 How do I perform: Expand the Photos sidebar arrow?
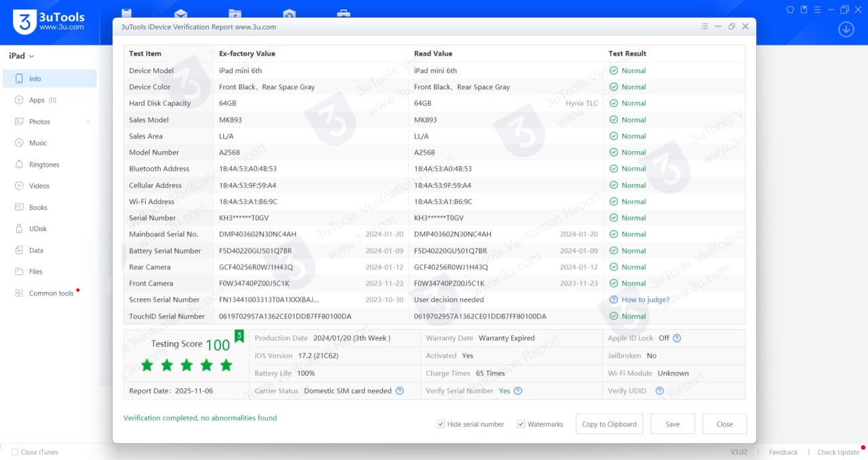click(87, 121)
